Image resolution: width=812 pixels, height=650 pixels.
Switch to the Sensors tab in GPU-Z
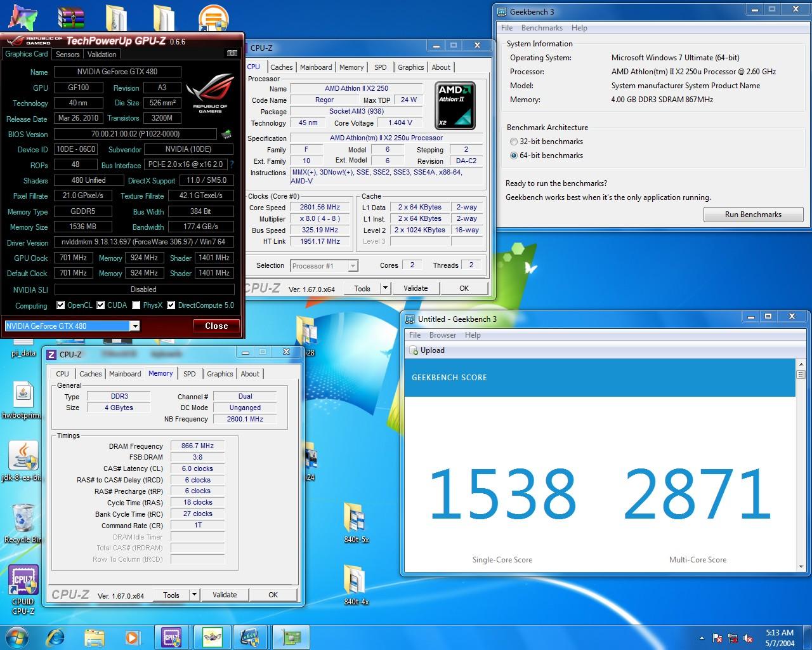(68, 55)
